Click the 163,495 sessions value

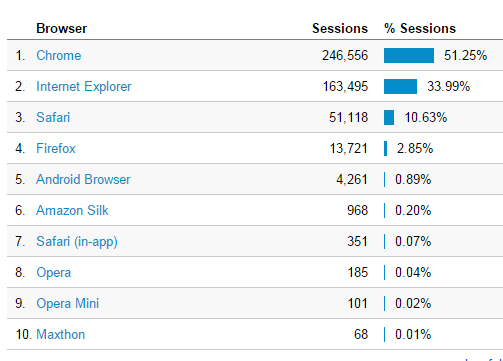point(345,86)
